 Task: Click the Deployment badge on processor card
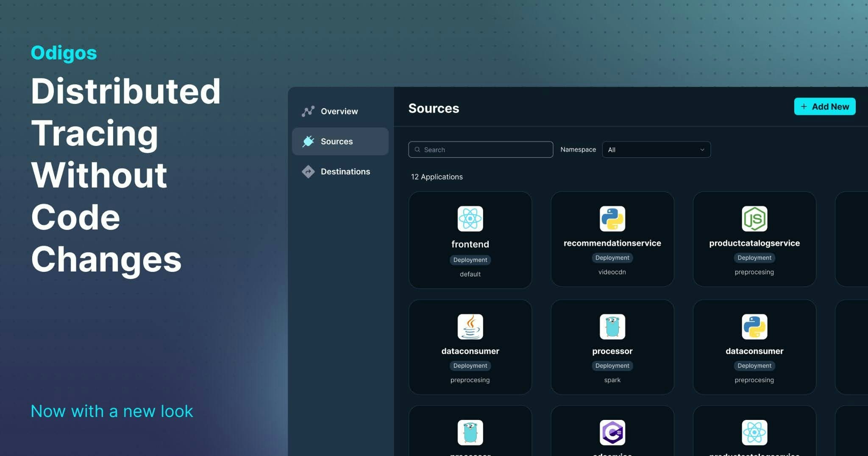[x=612, y=366]
